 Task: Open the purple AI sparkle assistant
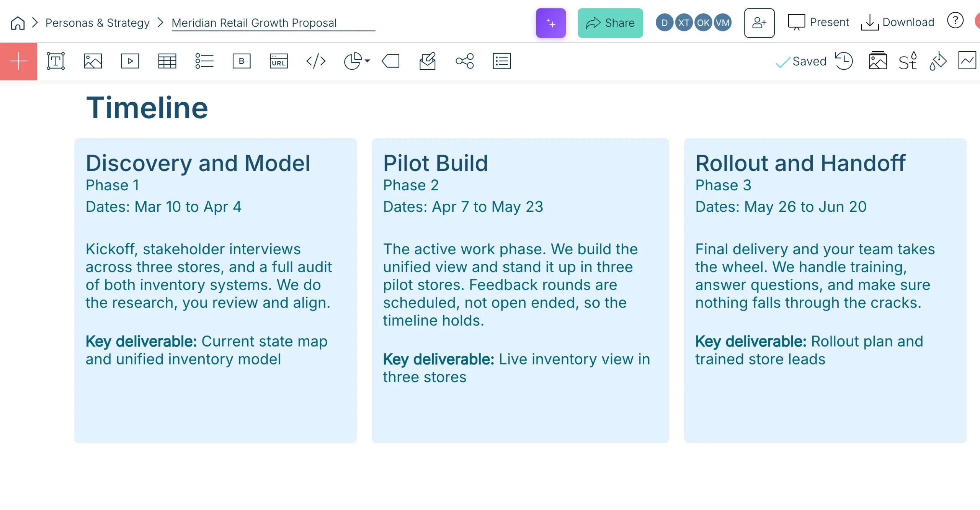(x=550, y=23)
